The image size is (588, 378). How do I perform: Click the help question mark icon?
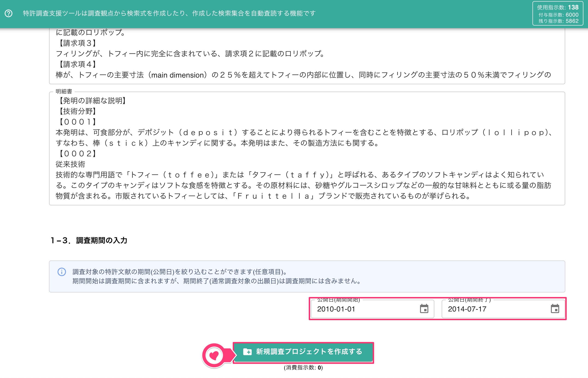[x=9, y=13]
